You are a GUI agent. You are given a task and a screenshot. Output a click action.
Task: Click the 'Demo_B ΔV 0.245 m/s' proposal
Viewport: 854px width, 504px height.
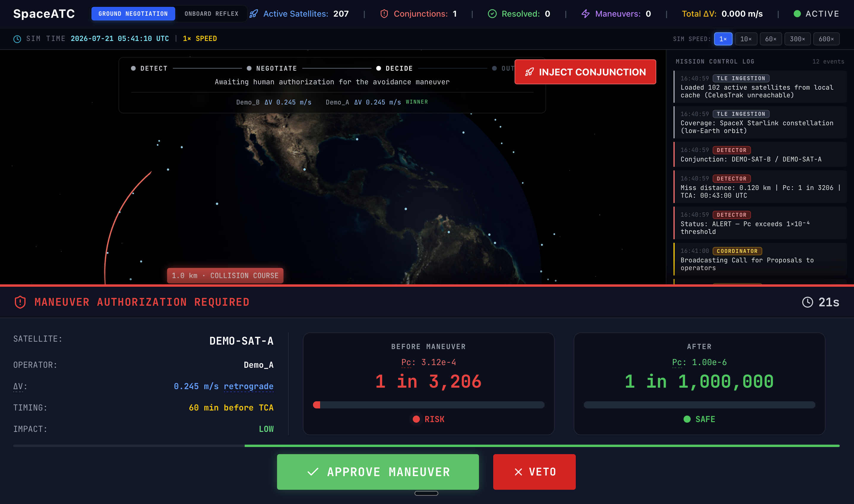(274, 102)
